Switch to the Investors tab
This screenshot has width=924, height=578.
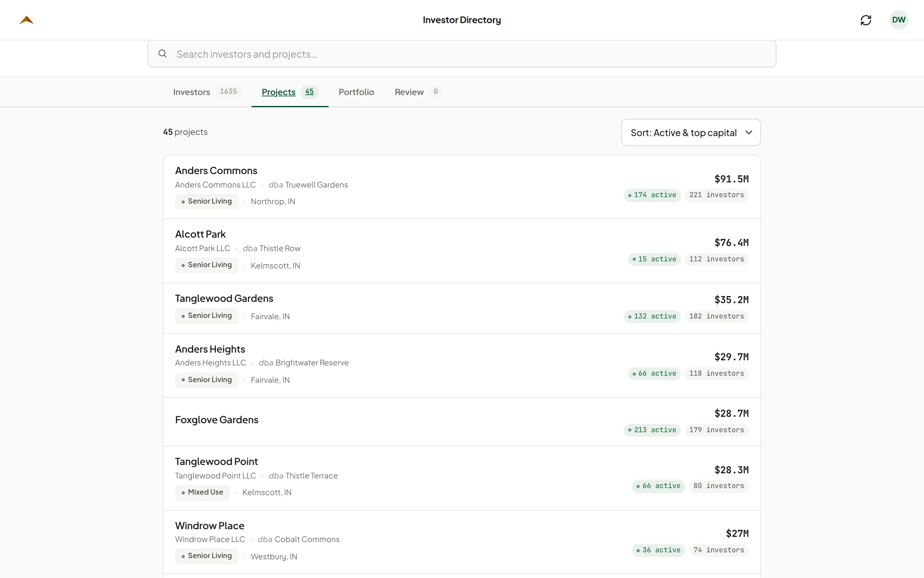click(x=207, y=92)
